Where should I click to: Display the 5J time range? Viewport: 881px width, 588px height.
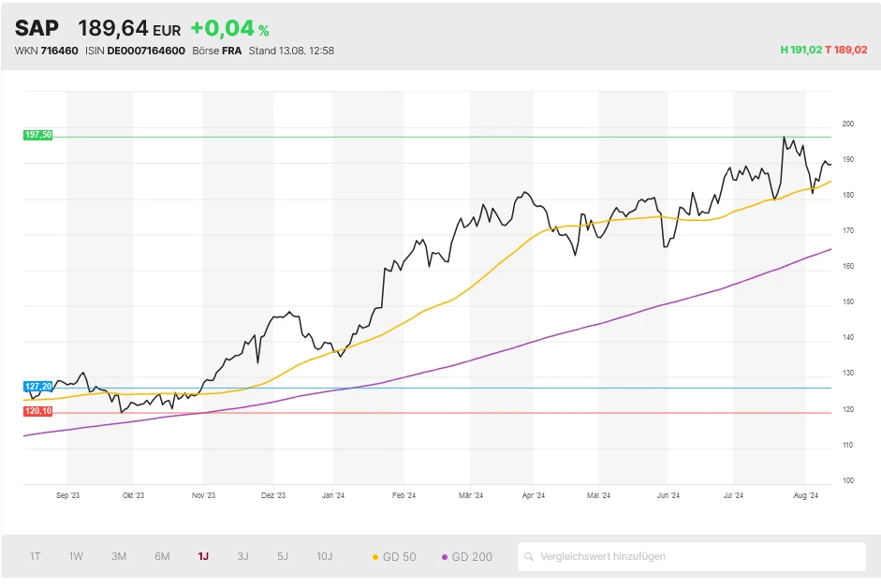point(282,556)
